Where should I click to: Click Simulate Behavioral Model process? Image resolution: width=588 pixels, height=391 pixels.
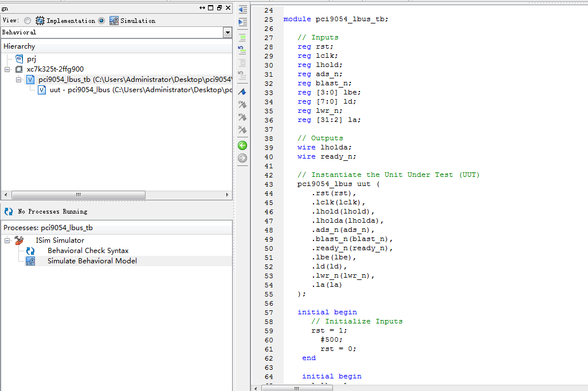92,261
